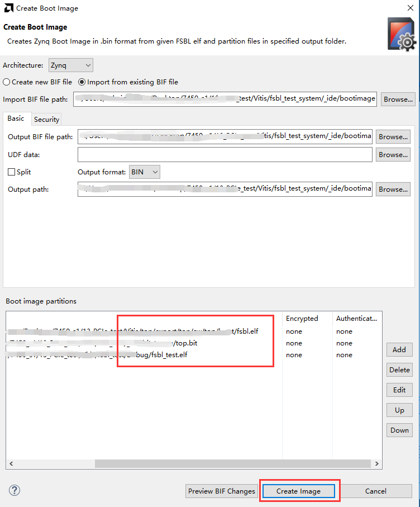Cancel the boot image dialog

pos(376,491)
